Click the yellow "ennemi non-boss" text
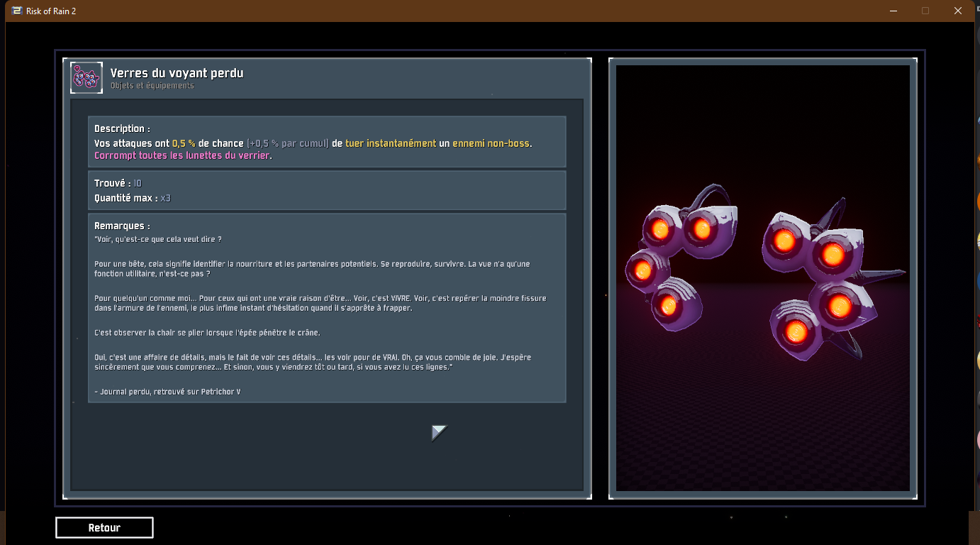This screenshot has width=980, height=545. (491, 143)
